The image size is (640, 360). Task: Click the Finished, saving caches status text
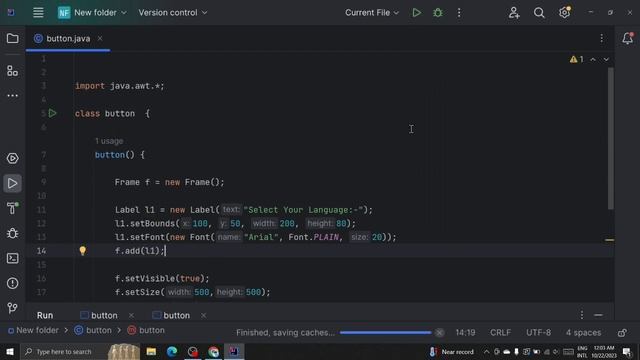pos(285,333)
